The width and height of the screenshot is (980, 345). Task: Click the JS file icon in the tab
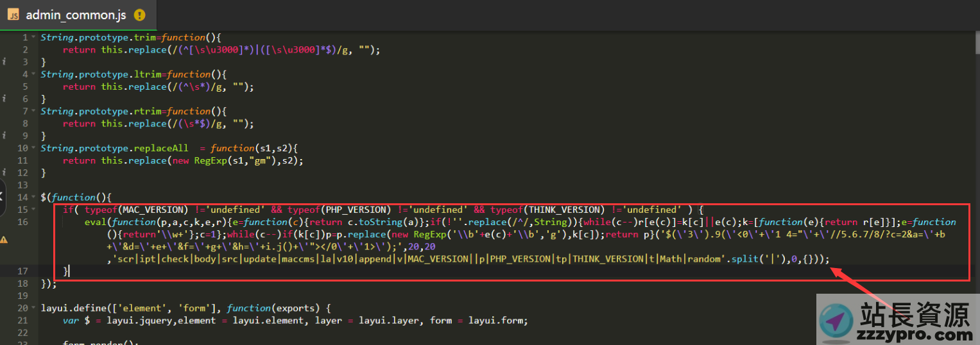click(13, 15)
